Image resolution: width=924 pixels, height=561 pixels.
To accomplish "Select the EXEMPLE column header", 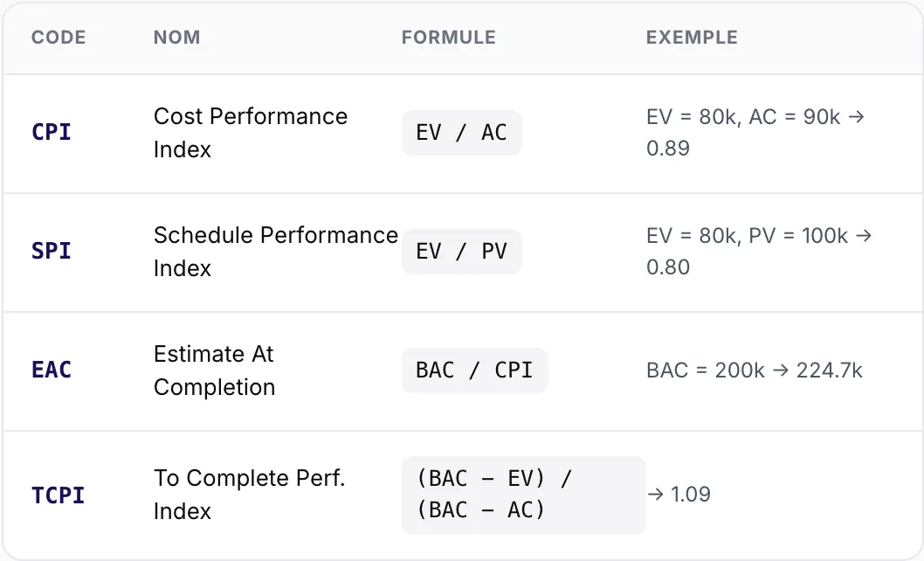I will click(692, 38).
